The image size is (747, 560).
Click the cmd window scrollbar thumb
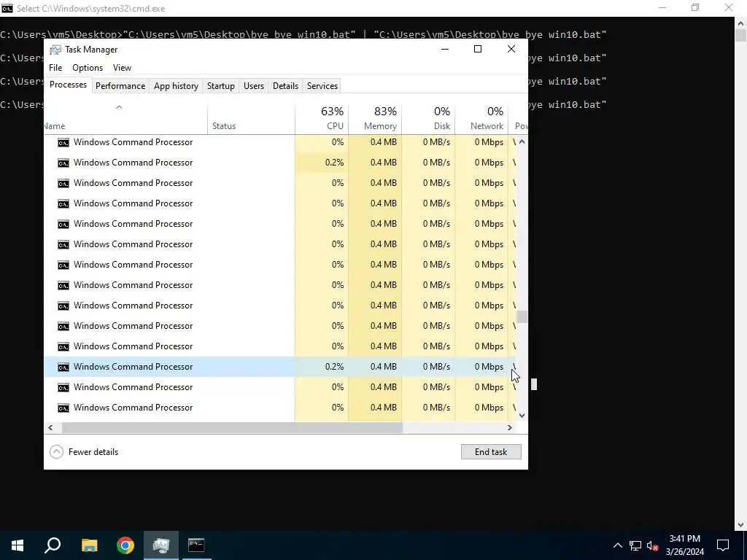pos(741,36)
